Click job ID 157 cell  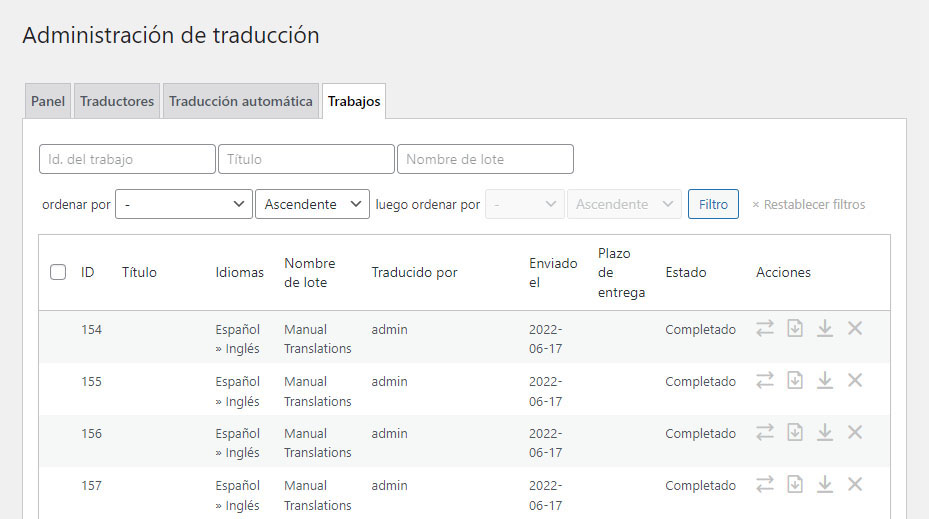pyautogui.click(x=91, y=486)
